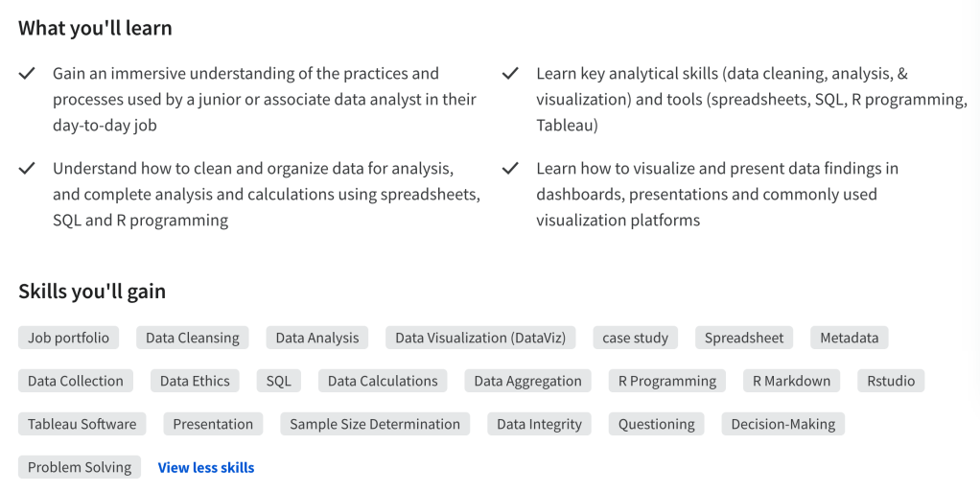Click the Metadata skill tag
The image size is (980, 492).
849,338
